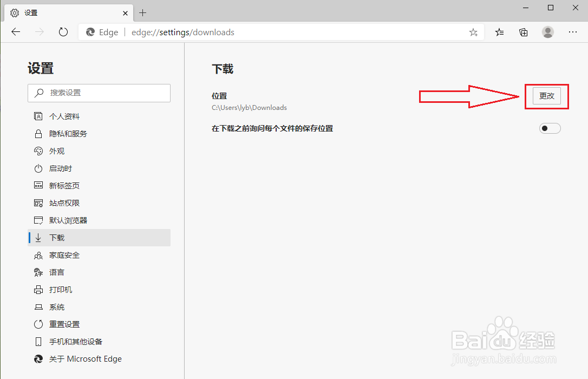Open 关于 Microsoft Edge section
Screen dimensions: 588x379
99,359
